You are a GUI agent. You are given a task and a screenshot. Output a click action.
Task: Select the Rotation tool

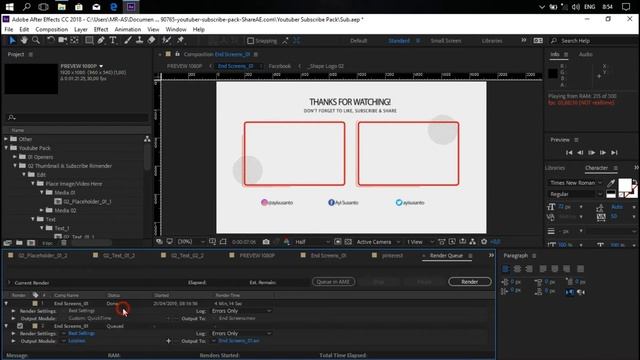[51, 40]
